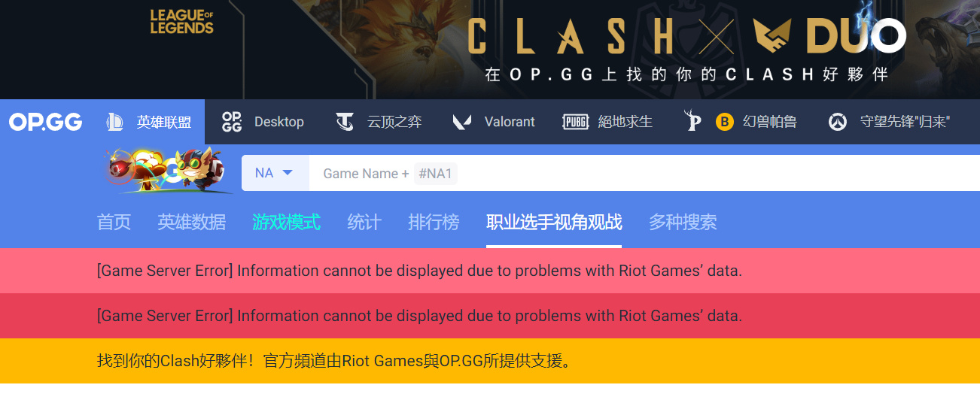
Task: Select the League of Legends 英雄联盟 icon
Action: point(115,122)
